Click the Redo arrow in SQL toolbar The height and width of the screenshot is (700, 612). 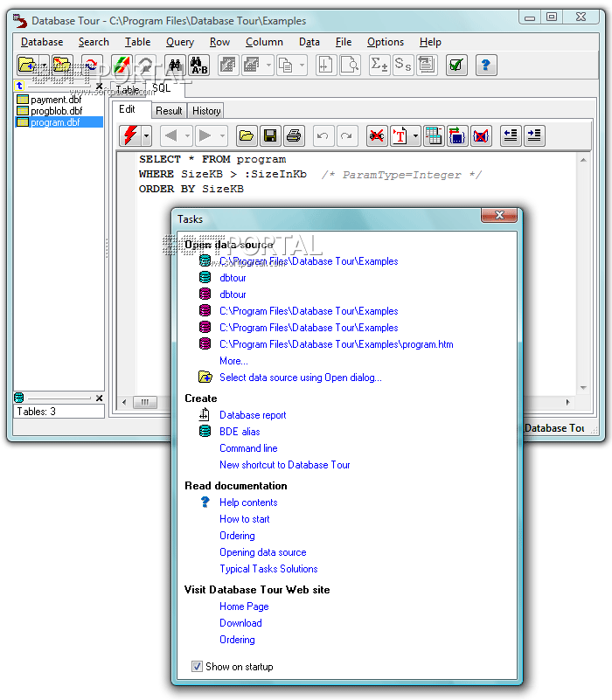[x=346, y=135]
